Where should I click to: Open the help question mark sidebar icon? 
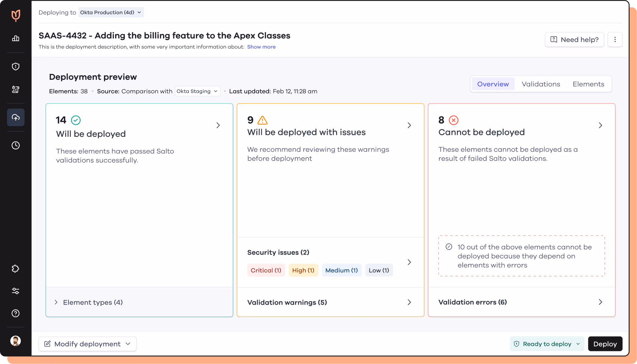pyautogui.click(x=16, y=313)
